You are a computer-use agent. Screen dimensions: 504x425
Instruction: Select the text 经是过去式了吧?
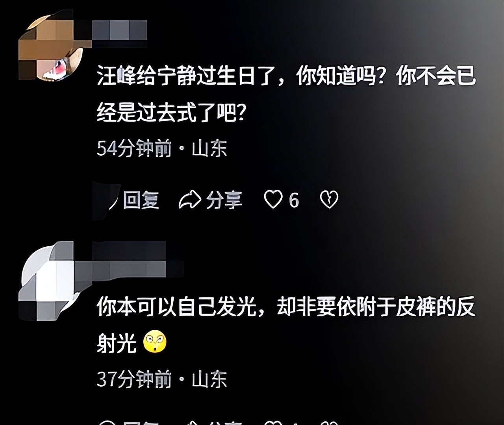click(172, 113)
